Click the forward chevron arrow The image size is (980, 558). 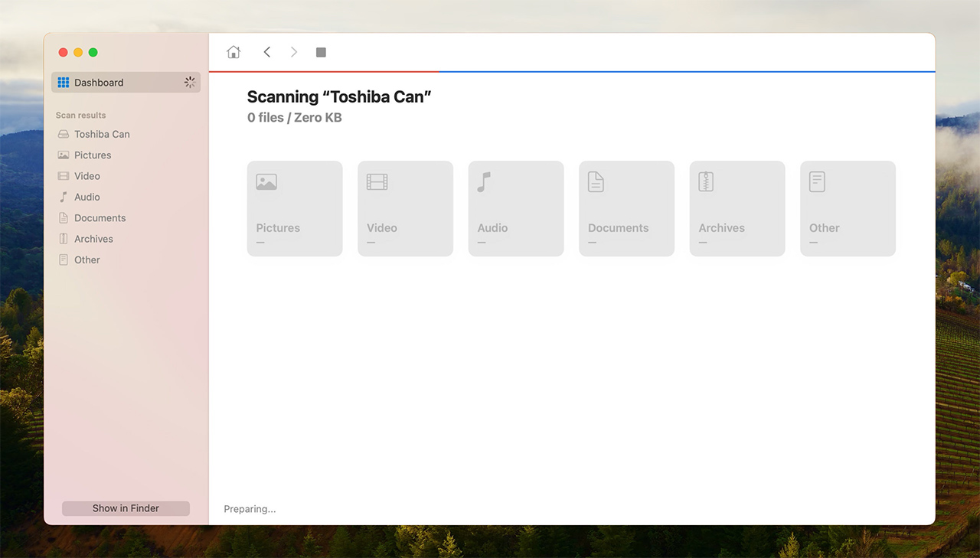pyautogui.click(x=293, y=52)
